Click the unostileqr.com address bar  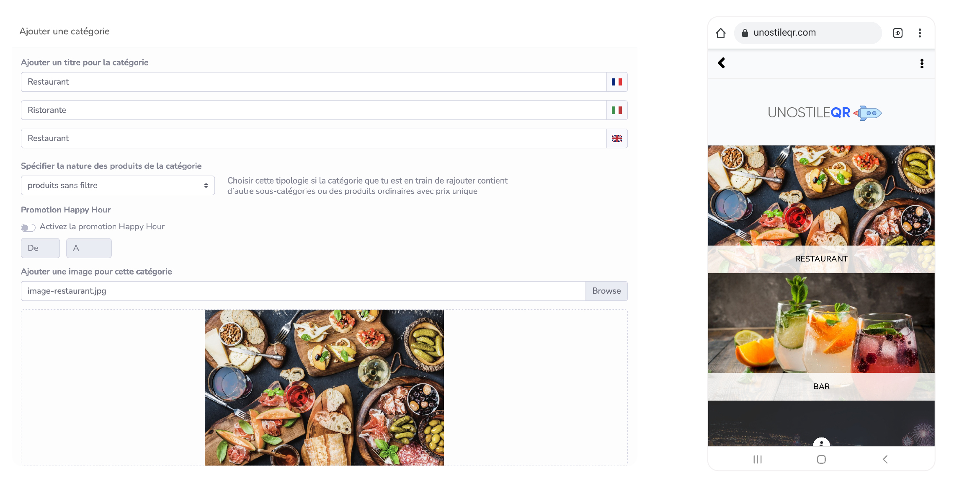808,33
